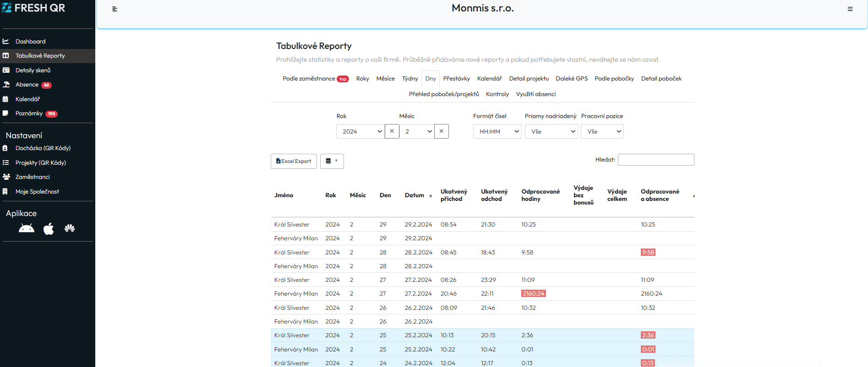868x367 pixels.
Task: Click the FRESH QR logo
Action: point(33,8)
